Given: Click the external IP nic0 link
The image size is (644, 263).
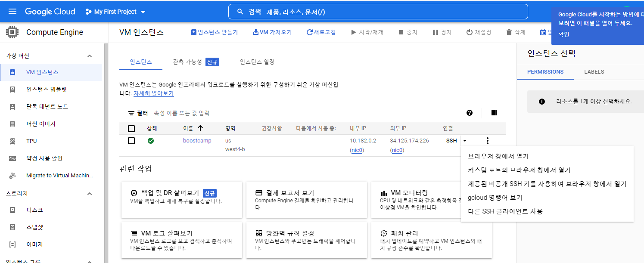Looking at the screenshot, I should tap(397, 150).
